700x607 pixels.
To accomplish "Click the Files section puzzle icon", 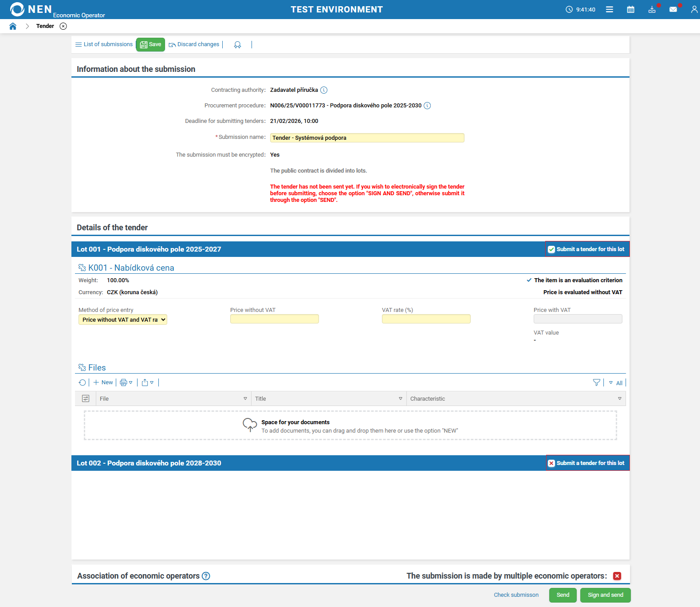I will click(82, 367).
